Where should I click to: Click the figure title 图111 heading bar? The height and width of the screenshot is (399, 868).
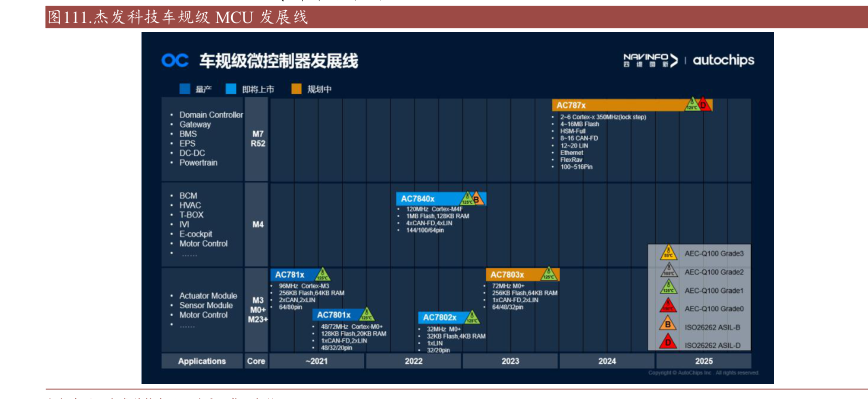click(457, 18)
